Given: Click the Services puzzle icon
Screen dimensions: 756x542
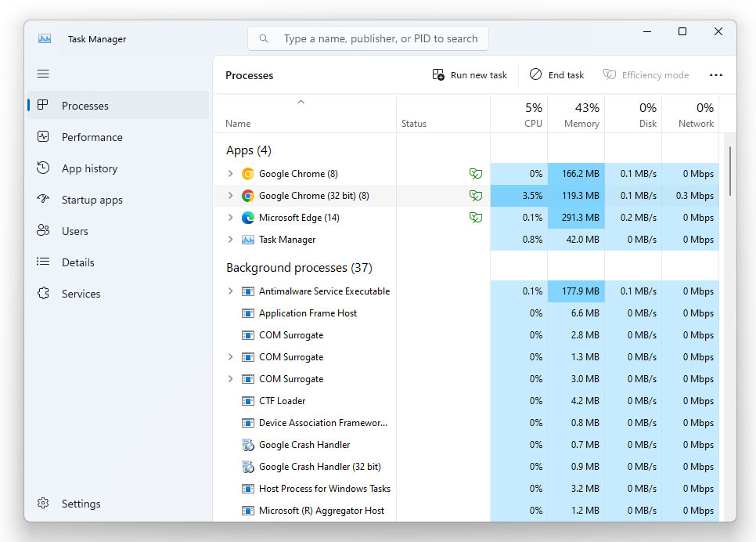Looking at the screenshot, I should pyautogui.click(x=43, y=293).
